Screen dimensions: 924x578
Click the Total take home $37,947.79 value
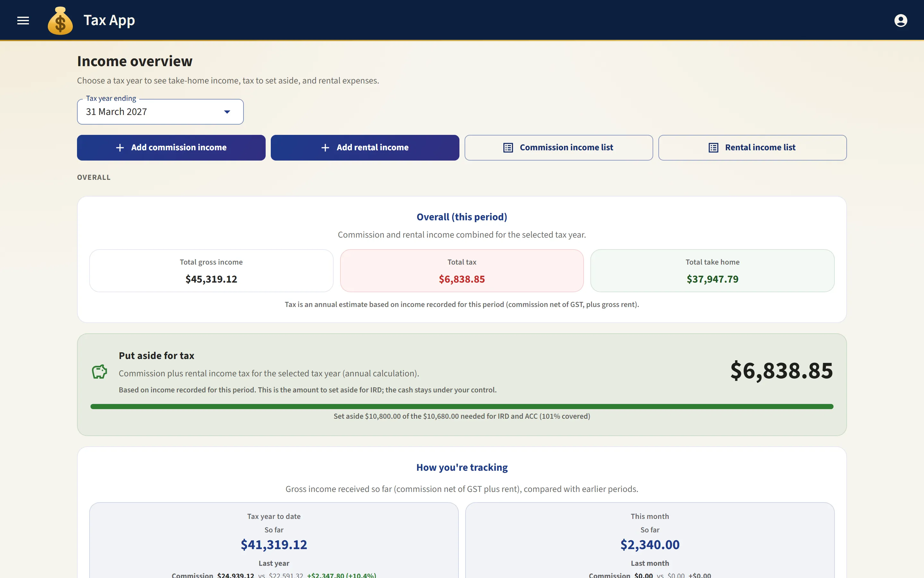pos(713,279)
